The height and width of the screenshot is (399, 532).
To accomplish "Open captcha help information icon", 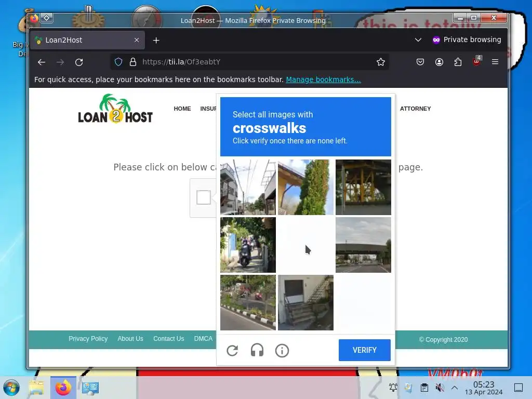I will (282, 351).
